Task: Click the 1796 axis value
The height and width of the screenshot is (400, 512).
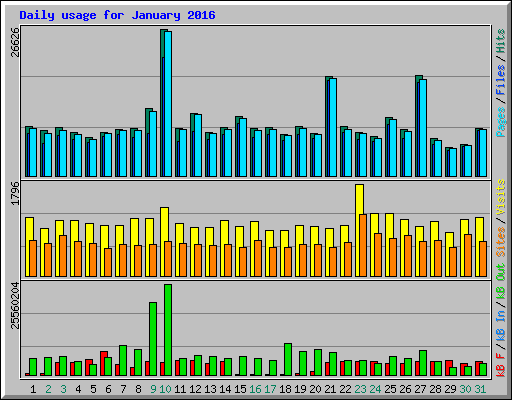Action: (15, 193)
